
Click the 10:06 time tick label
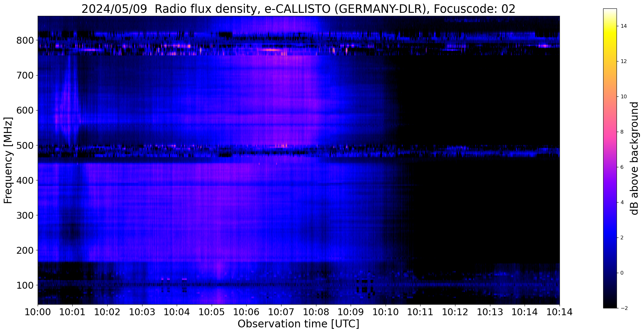tap(247, 312)
